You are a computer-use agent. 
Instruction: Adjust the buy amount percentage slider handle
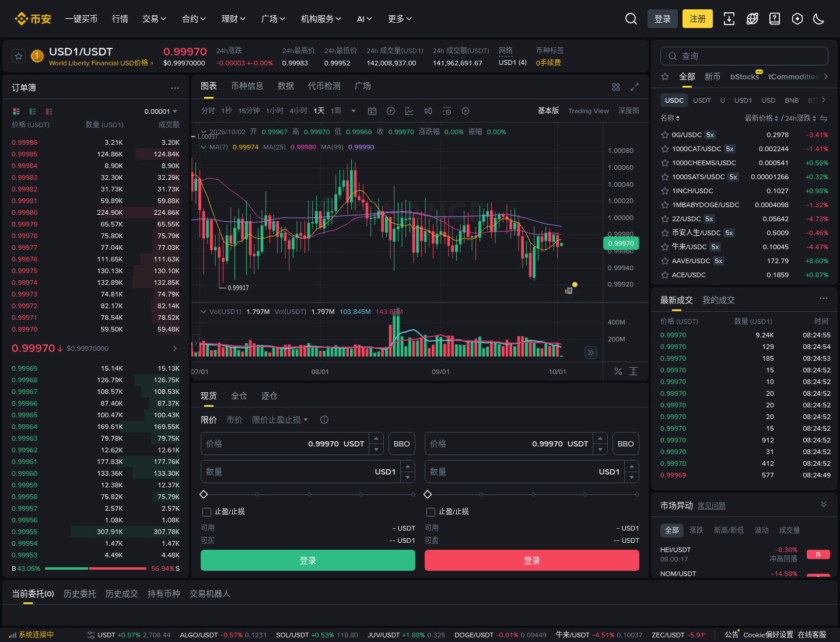tap(204, 494)
